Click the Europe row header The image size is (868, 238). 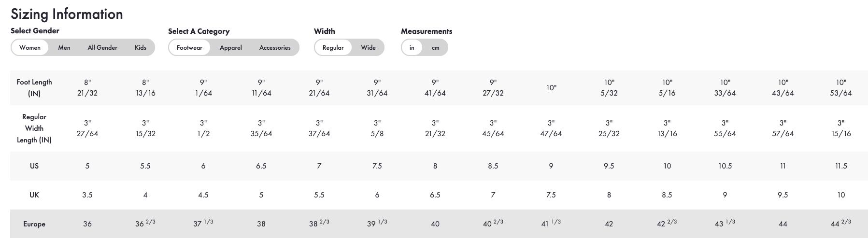(x=34, y=224)
